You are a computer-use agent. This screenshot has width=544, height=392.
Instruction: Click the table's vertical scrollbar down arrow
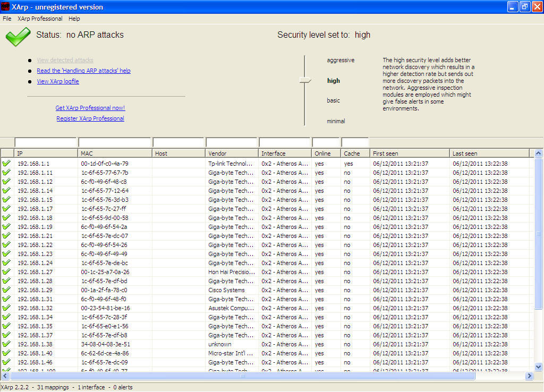(x=538, y=367)
